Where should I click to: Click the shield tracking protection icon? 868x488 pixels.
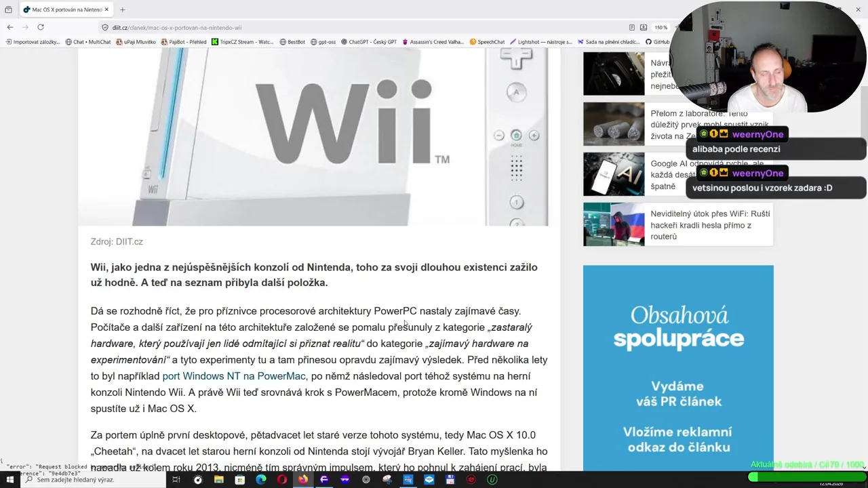[x=105, y=28]
